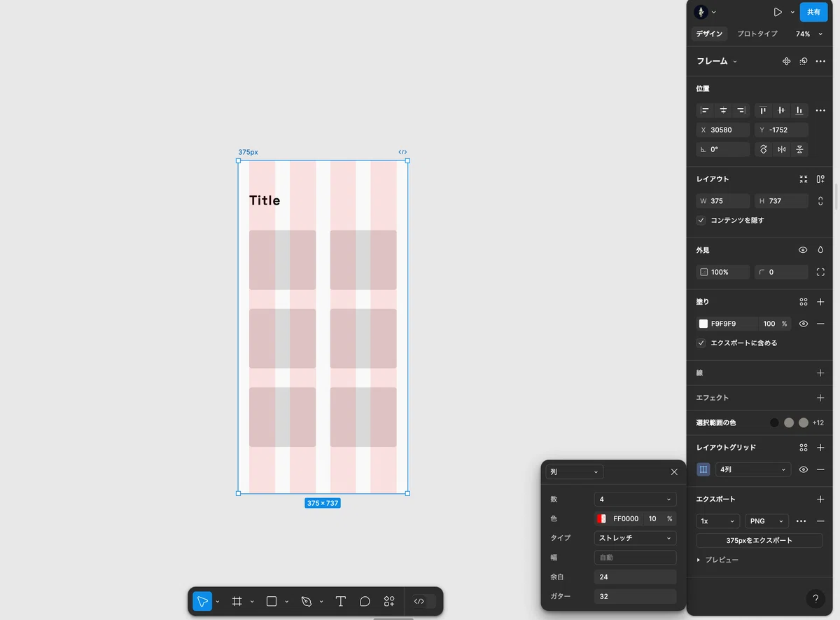Screen dimensions: 840x620
Task: Open more export options beside PNG
Action: [801, 521]
